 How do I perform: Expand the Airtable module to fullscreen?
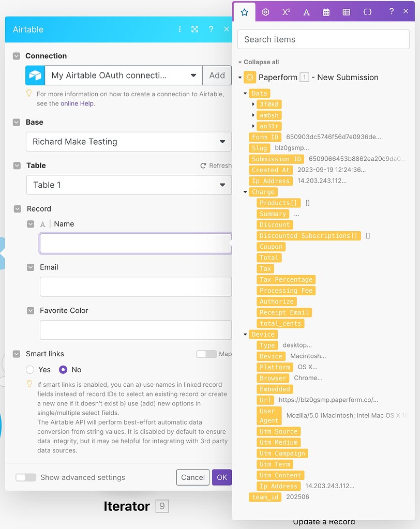click(194, 29)
